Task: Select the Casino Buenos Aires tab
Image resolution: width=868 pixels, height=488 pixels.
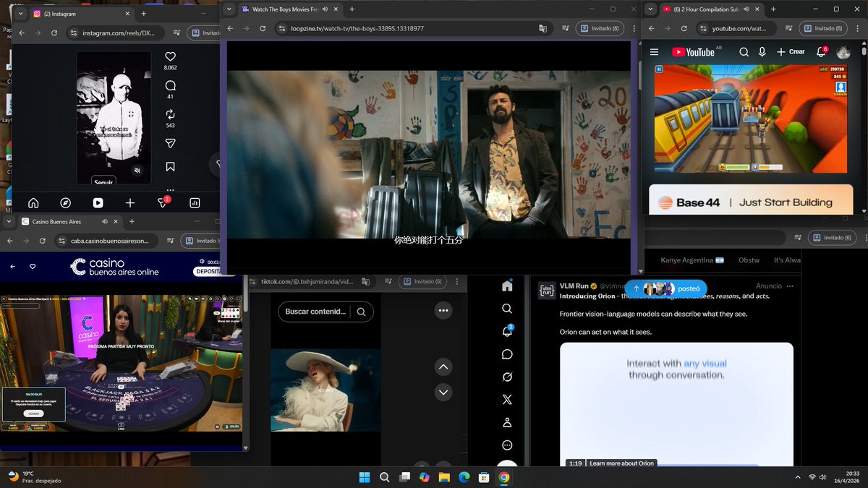Action: click(x=71, y=221)
